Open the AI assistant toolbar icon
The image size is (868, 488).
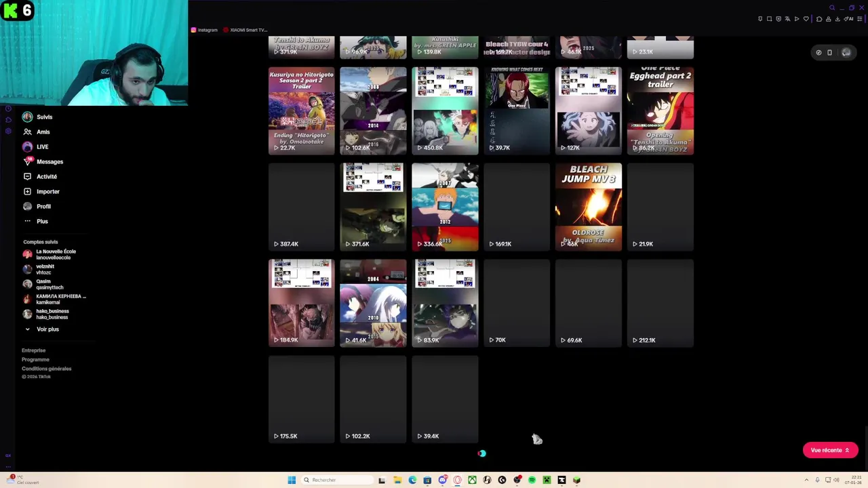click(x=848, y=19)
